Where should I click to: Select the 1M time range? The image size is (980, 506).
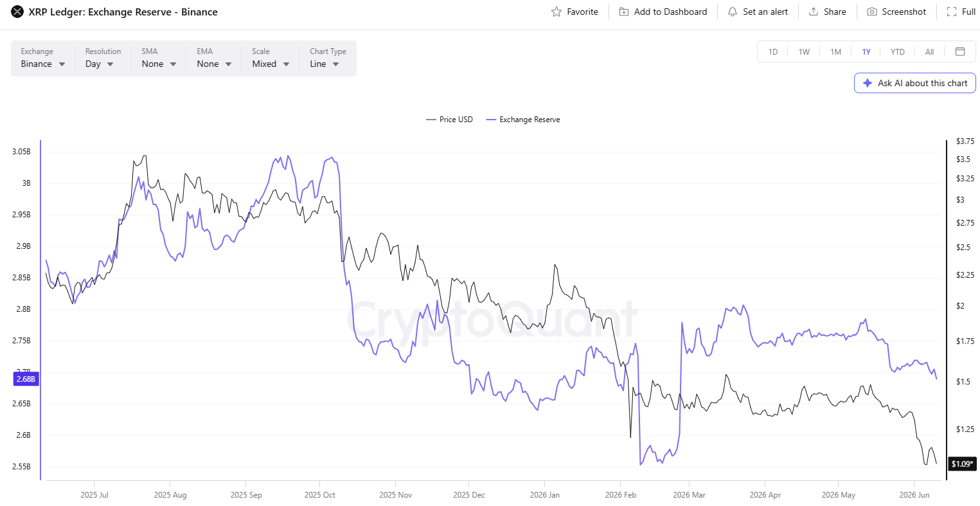[x=835, y=51]
